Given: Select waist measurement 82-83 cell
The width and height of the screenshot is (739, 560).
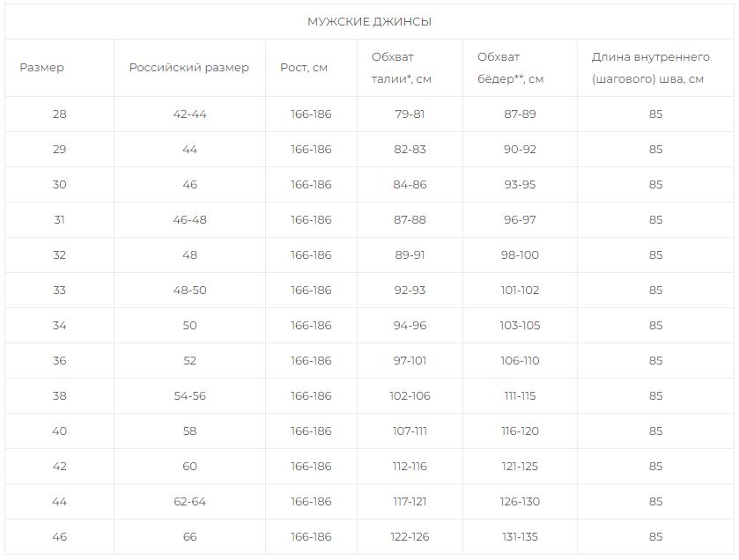Looking at the screenshot, I should [x=410, y=150].
